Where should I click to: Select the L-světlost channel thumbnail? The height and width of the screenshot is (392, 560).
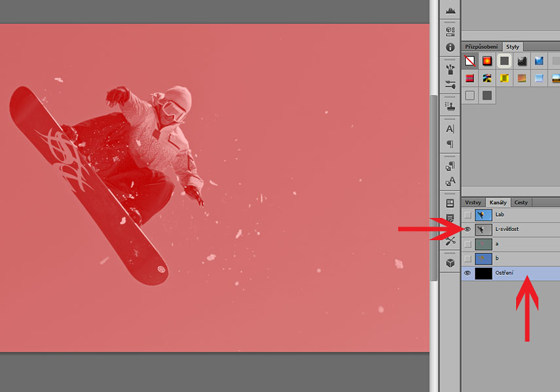pyautogui.click(x=483, y=229)
